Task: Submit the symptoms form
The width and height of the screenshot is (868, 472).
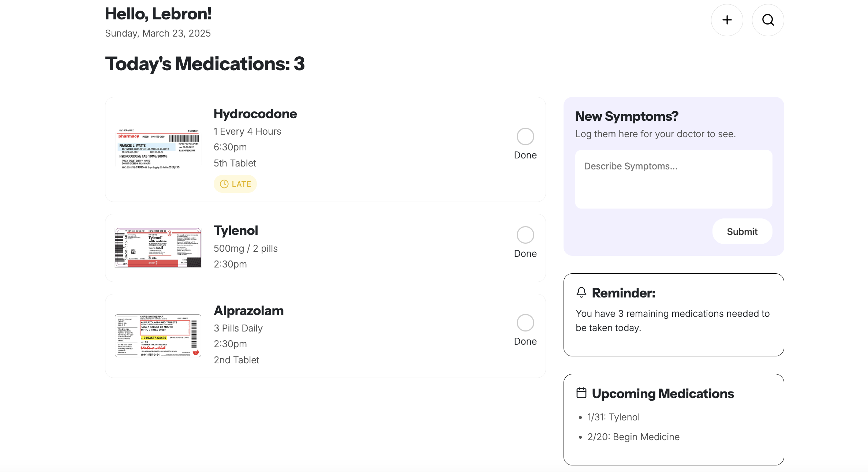Action: 742,231
